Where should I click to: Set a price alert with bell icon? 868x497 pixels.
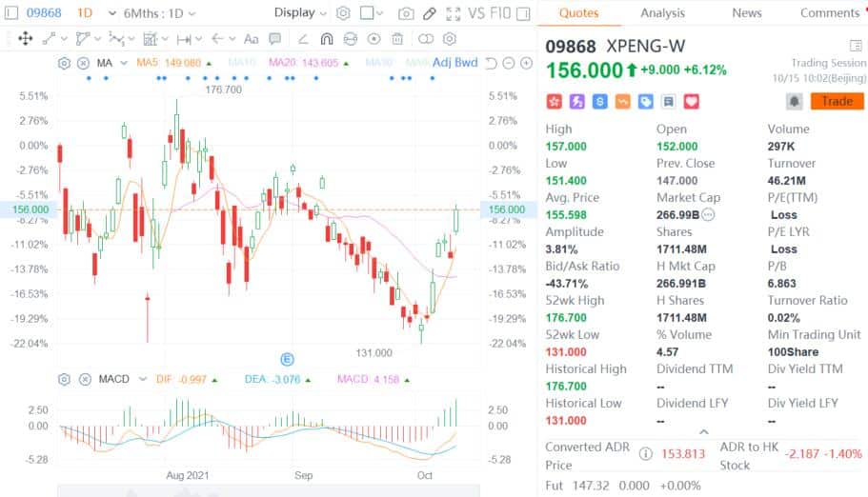pos(795,101)
